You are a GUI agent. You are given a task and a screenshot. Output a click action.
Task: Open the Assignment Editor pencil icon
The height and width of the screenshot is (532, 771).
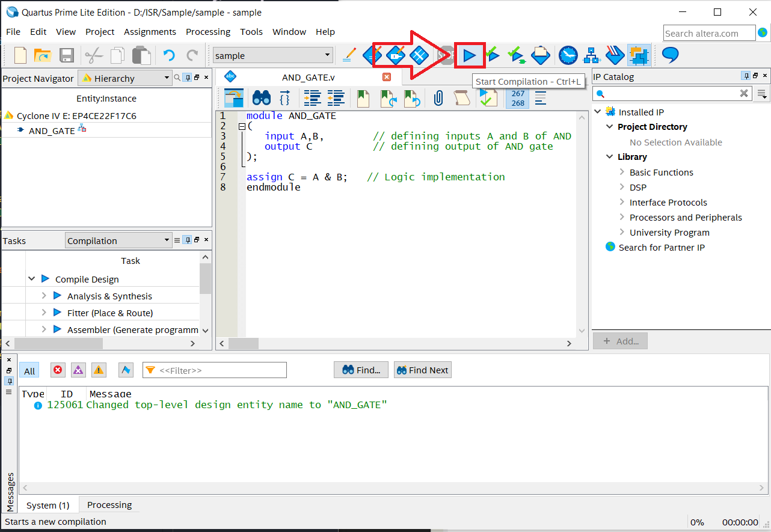tap(349, 55)
